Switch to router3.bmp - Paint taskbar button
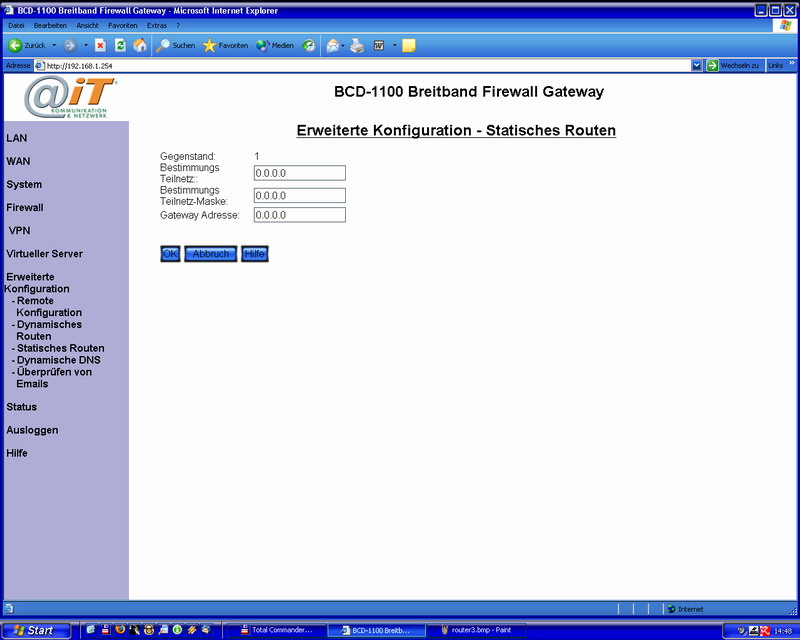Viewport: 800px width, 640px height. pyautogui.click(x=476, y=630)
